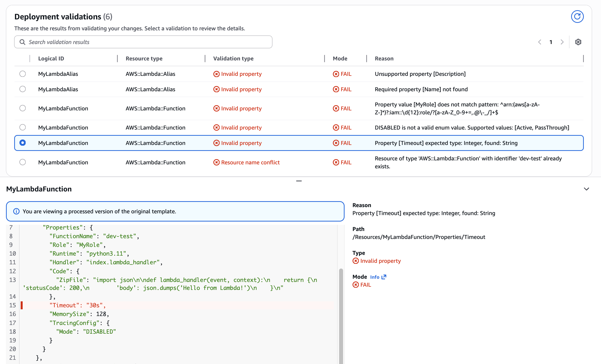Focus the Search validation results field

[x=149, y=42]
